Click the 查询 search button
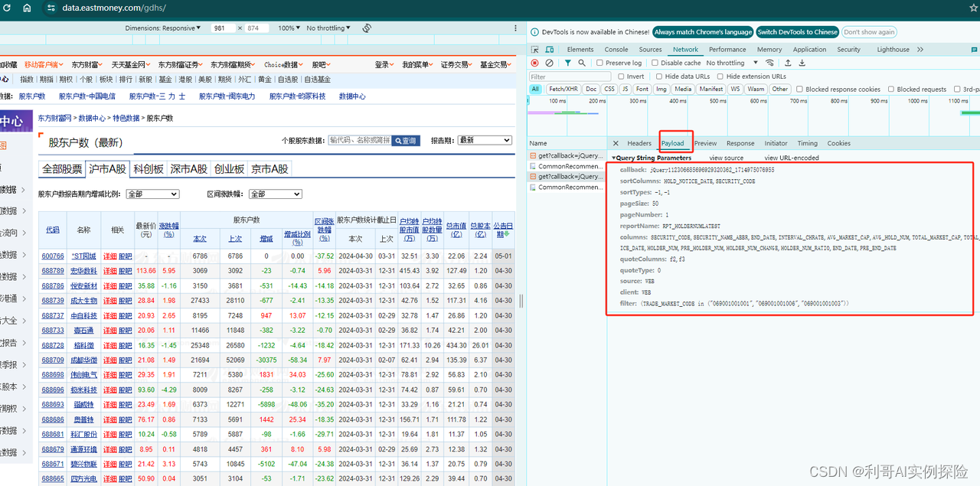Image resolution: width=980 pixels, height=486 pixels. 406,141
